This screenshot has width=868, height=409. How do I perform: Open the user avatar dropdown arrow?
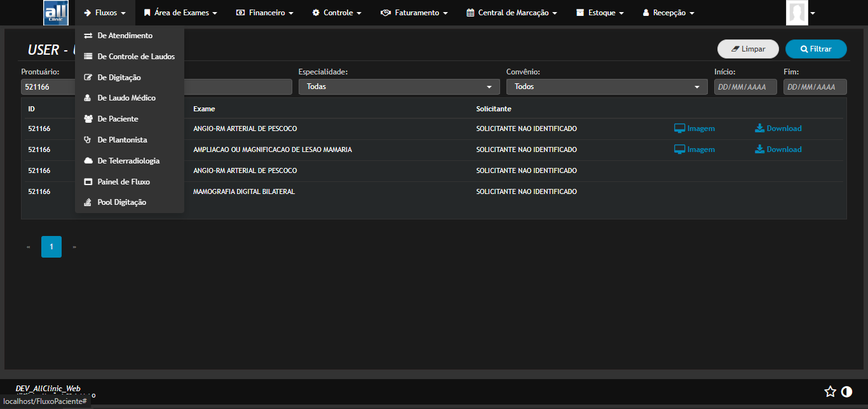pos(812,12)
